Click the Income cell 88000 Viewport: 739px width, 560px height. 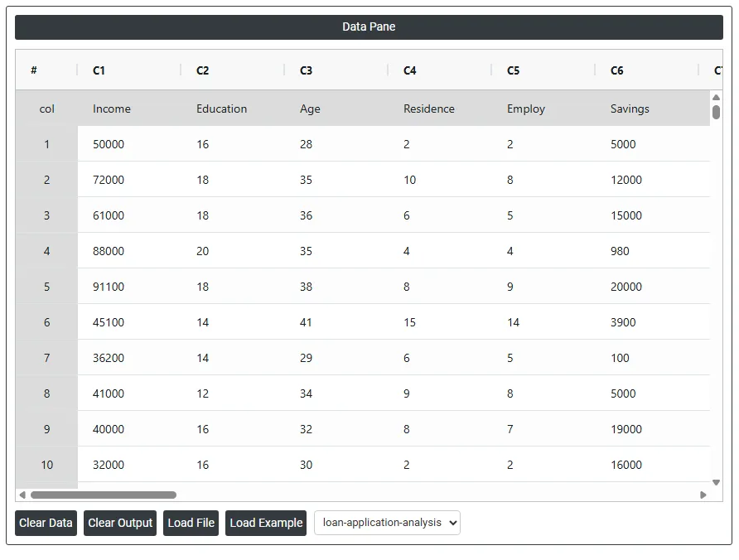[129, 251]
